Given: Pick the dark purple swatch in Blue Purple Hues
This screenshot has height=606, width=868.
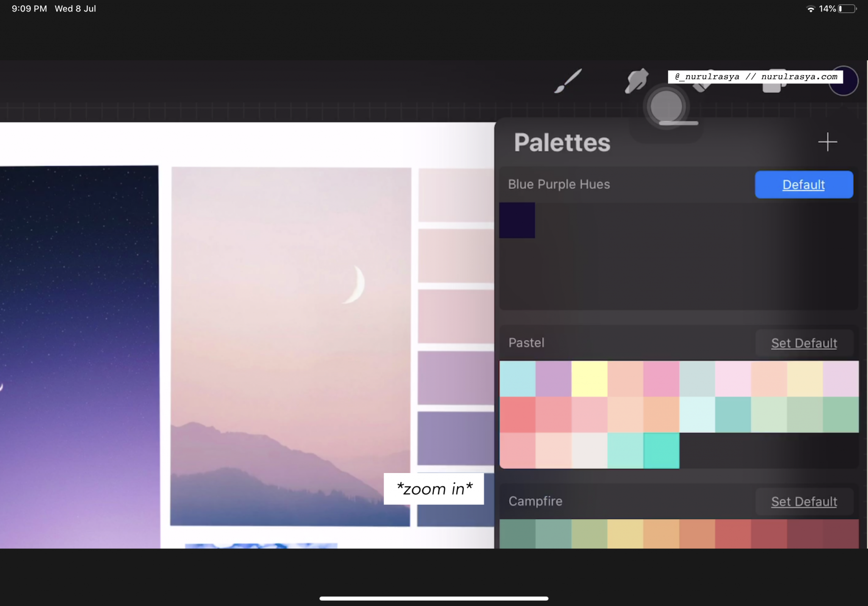Looking at the screenshot, I should (517, 220).
